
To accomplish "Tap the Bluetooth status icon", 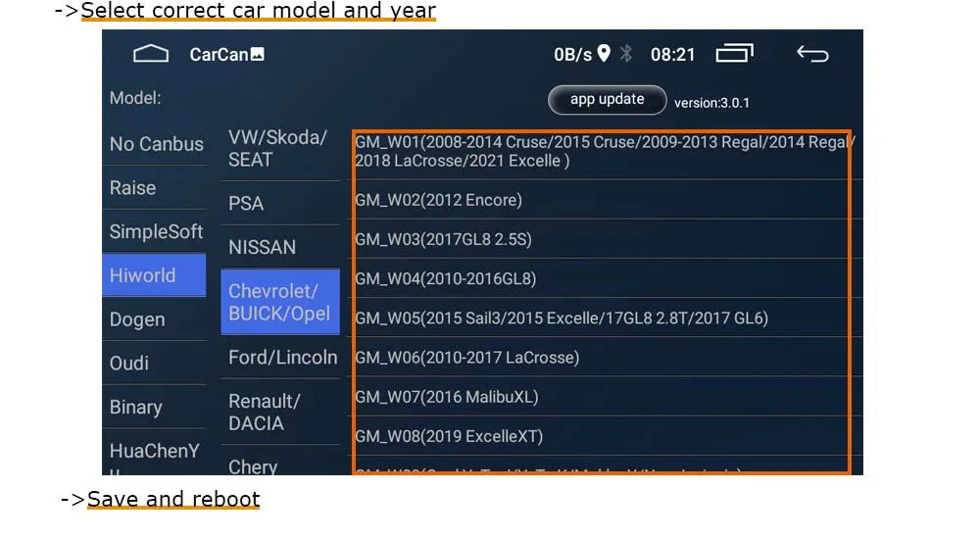I will tap(626, 54).
